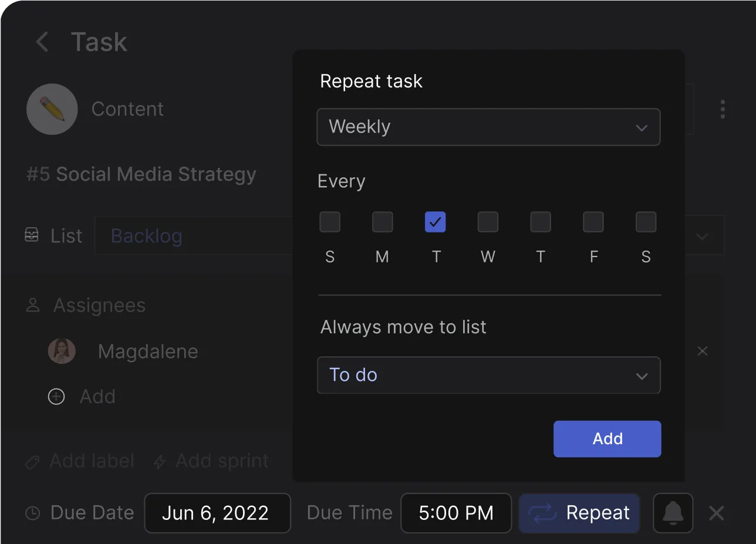The height and width of the screenshot is (544, 756).
Task: Click the bell notification icon
Action: 673,513
